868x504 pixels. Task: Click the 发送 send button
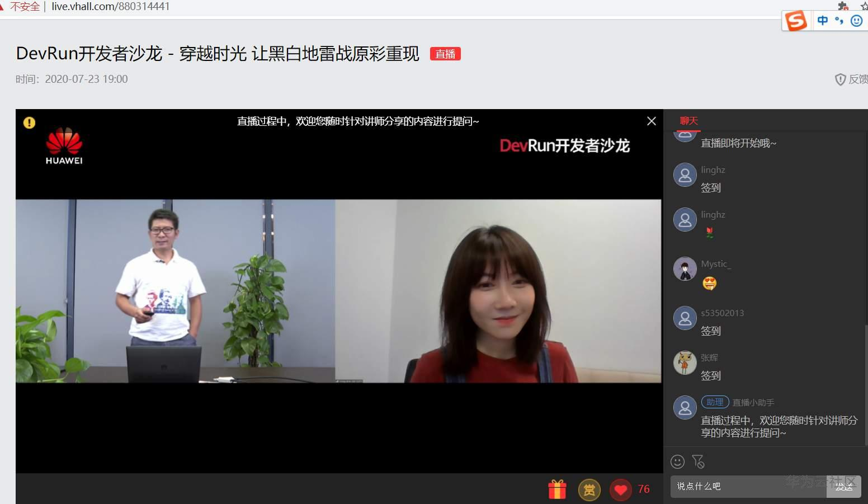click(844, 487)
